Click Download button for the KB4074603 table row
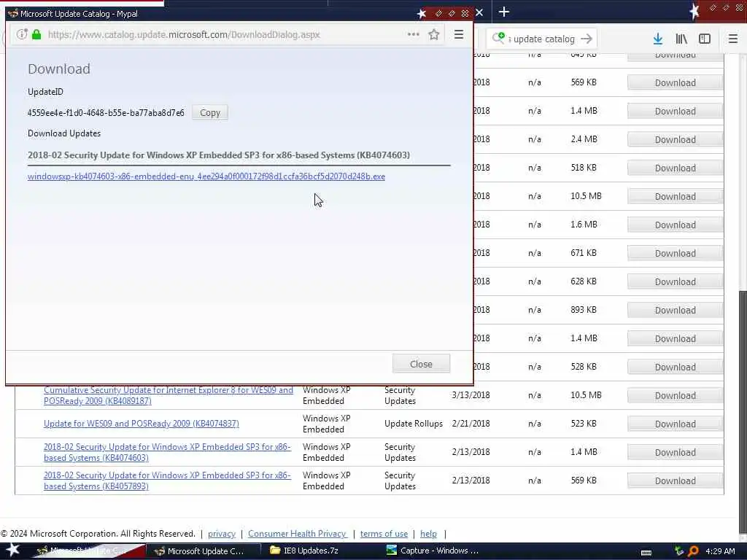Viewport: 747px width, 560px height. pos(675,452)
